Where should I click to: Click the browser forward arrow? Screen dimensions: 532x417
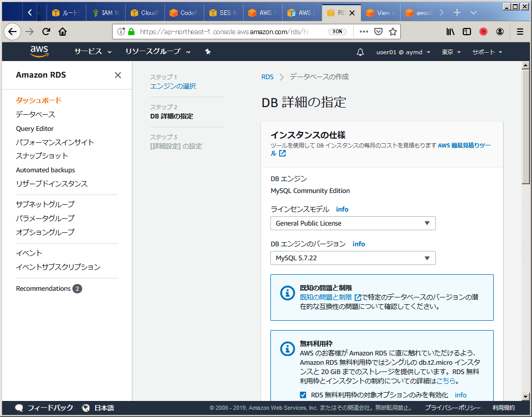(x=30, y=32)
